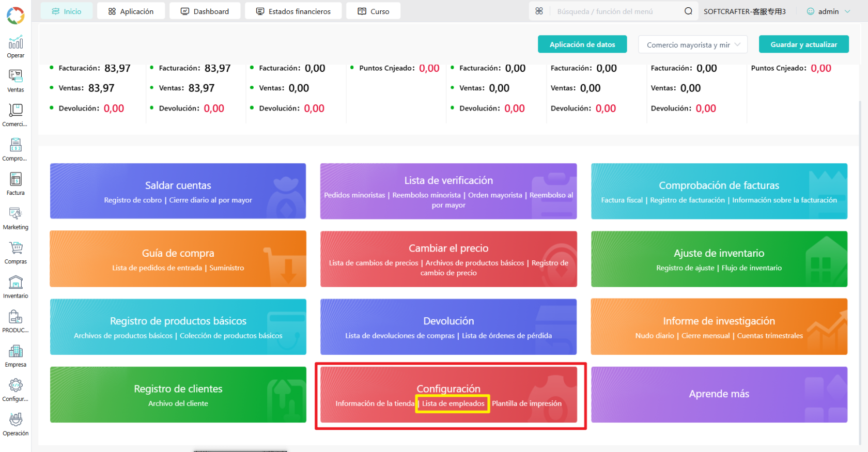Open Archivo del cliente link

click(178, 403)
